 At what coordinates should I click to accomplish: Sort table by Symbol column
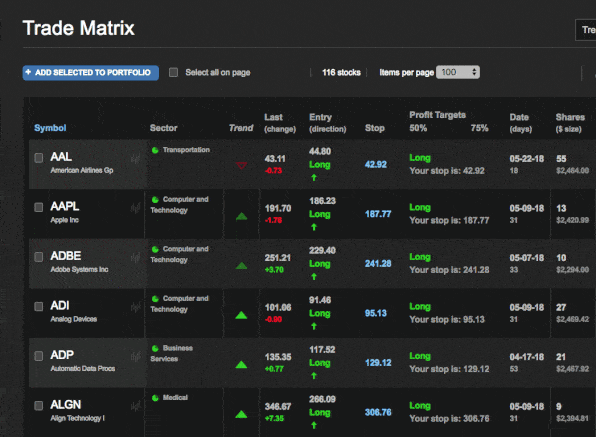[x=50, y=128]
